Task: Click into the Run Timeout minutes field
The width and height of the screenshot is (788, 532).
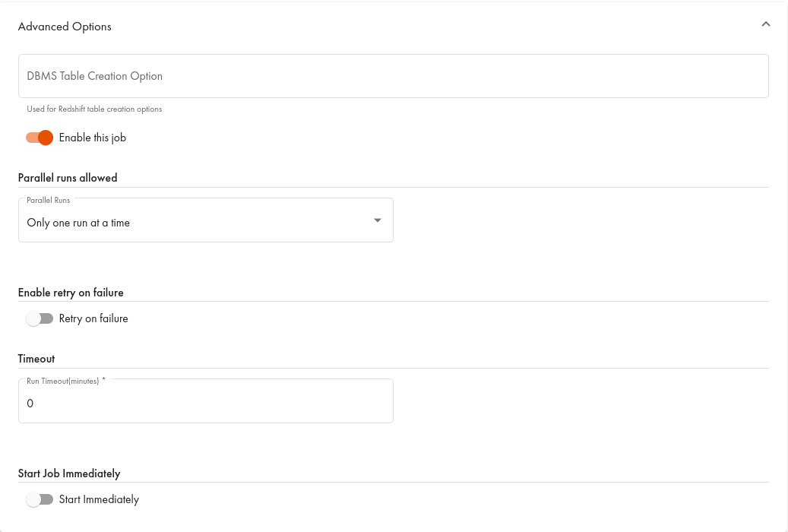Action: 205,403
